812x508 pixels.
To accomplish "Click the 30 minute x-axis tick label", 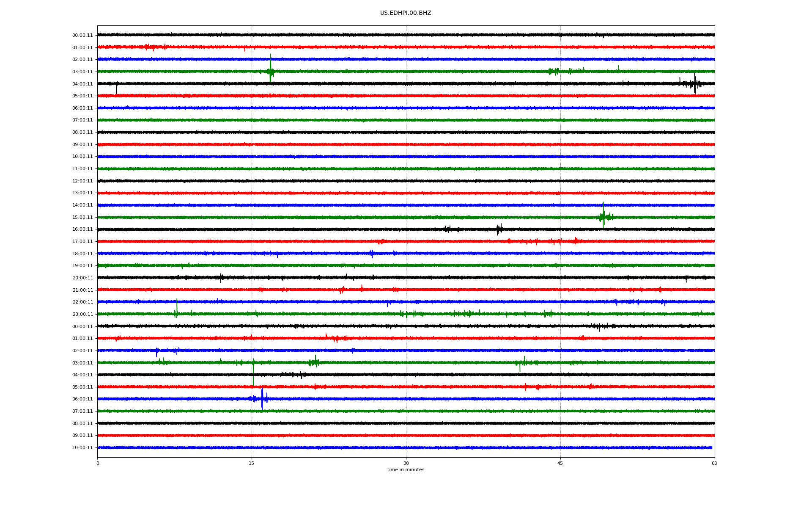I will [x=406, y=463].
